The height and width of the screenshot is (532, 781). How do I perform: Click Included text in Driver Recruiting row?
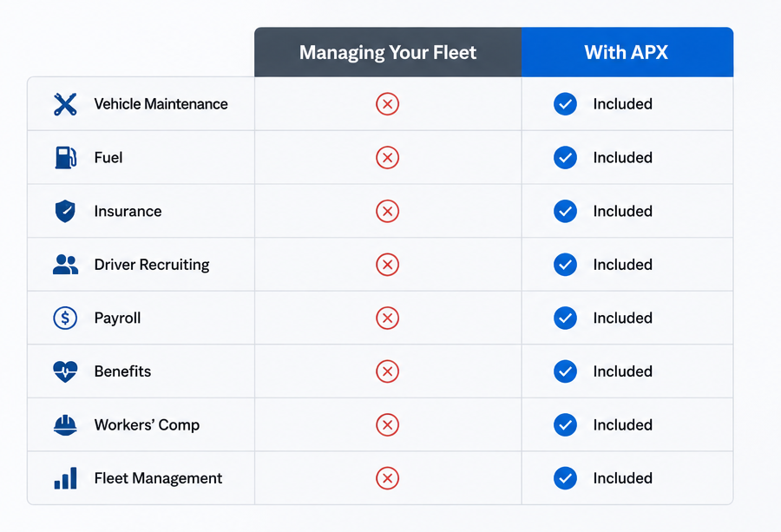[x=622, y=265]
